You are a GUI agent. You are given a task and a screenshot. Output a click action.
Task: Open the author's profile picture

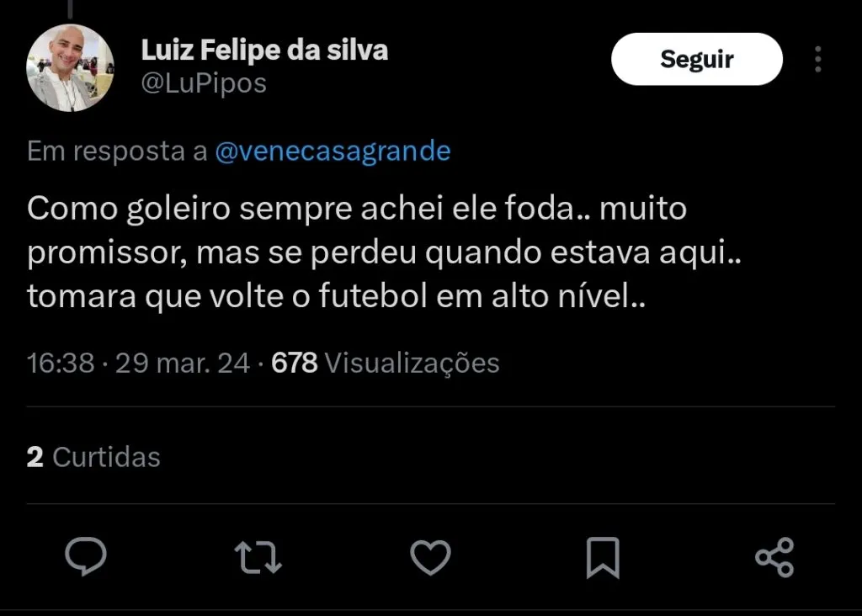click(71, 68)
